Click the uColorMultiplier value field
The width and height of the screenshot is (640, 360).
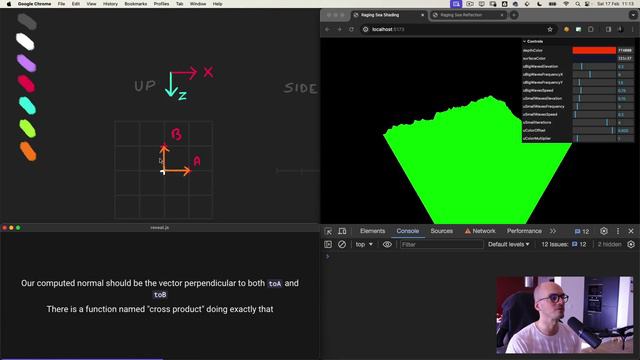pyautogui.click(x=625, y=139)
